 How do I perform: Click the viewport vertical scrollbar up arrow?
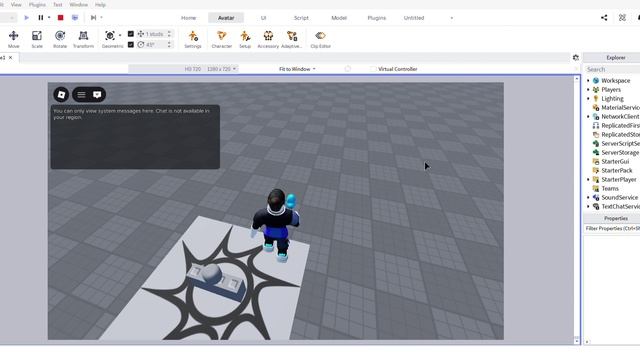coord(577,78)
